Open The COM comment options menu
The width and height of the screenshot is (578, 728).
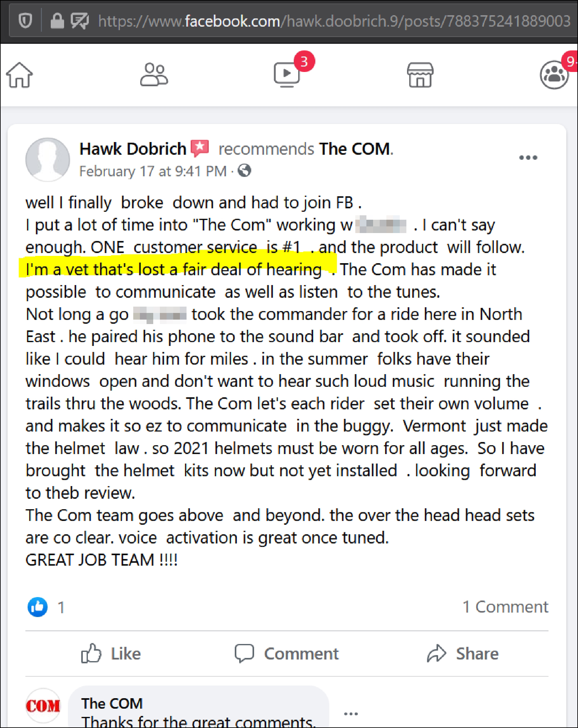pos(351,713)
